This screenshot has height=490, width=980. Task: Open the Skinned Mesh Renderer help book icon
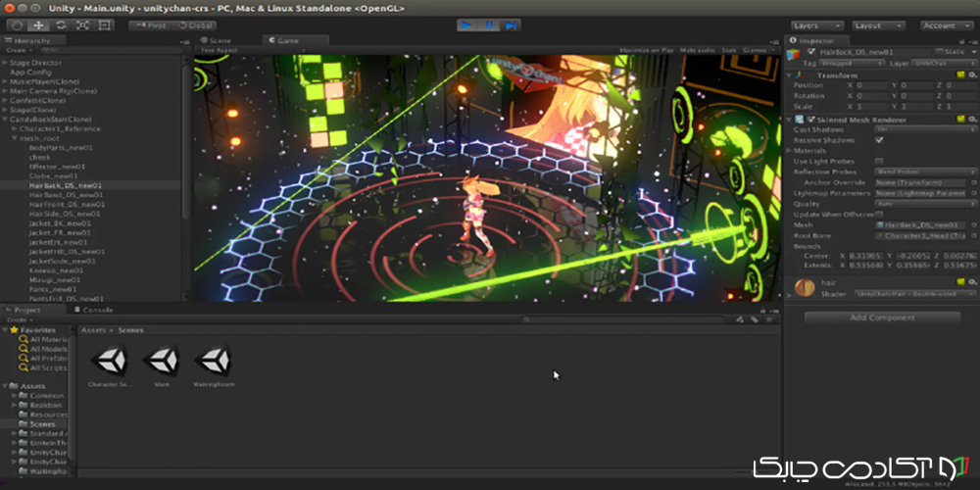pos(961,120)
